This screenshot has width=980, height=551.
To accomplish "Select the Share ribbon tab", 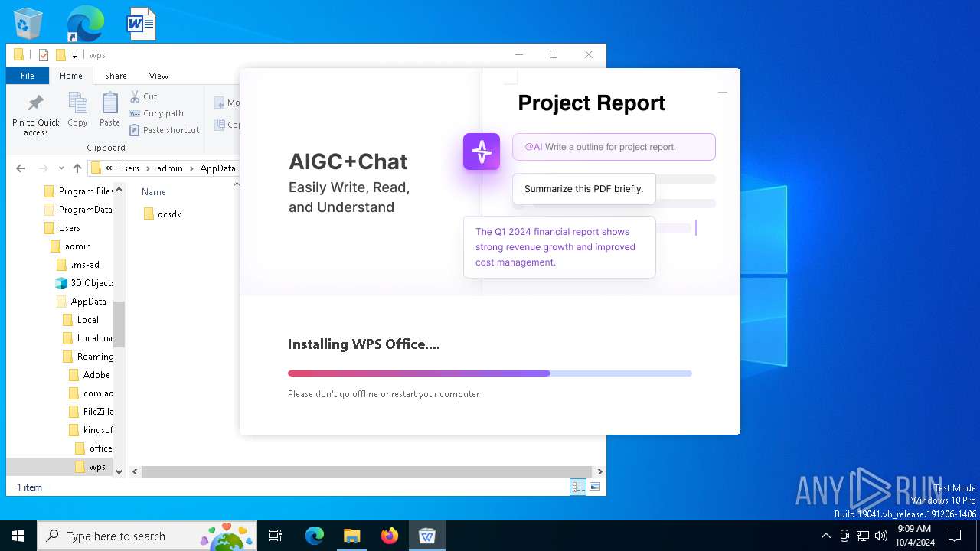I will 116,76.
